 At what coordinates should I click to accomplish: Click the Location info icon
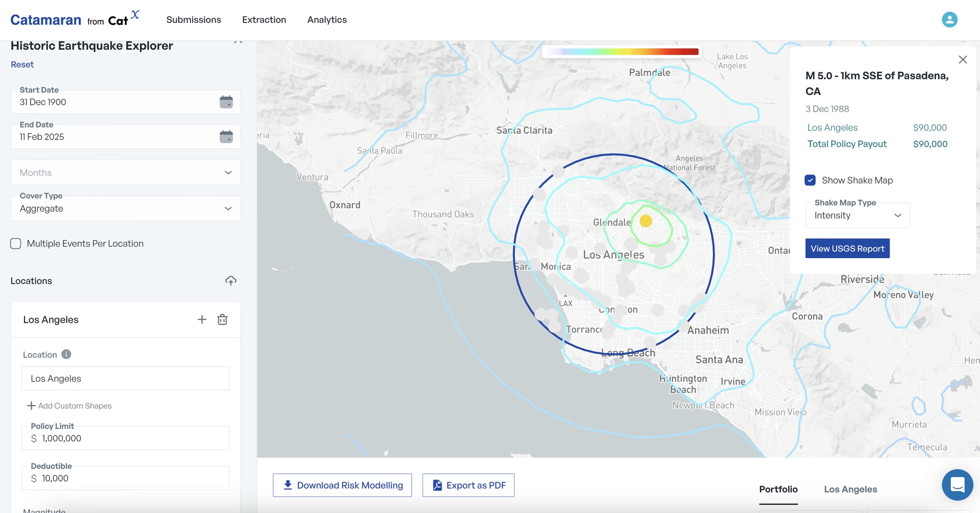click(67, 354)
